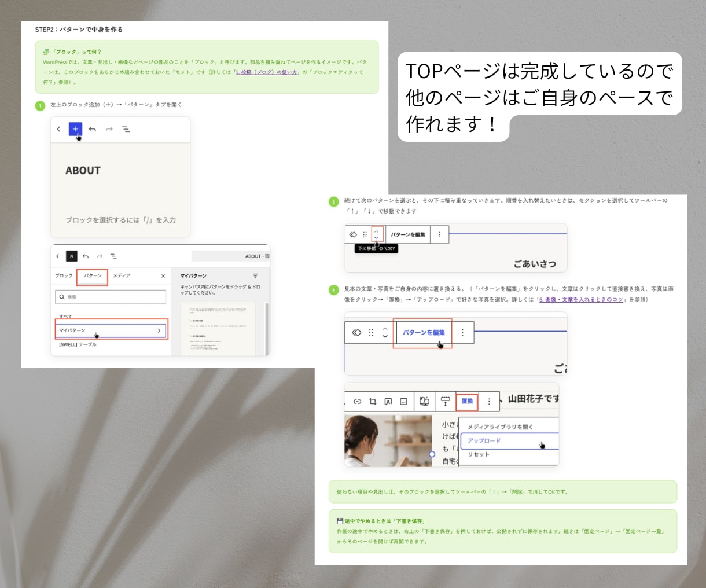
Task: Click the 置換 replace button
Action: pyautogui.click(x=467, y=401)
